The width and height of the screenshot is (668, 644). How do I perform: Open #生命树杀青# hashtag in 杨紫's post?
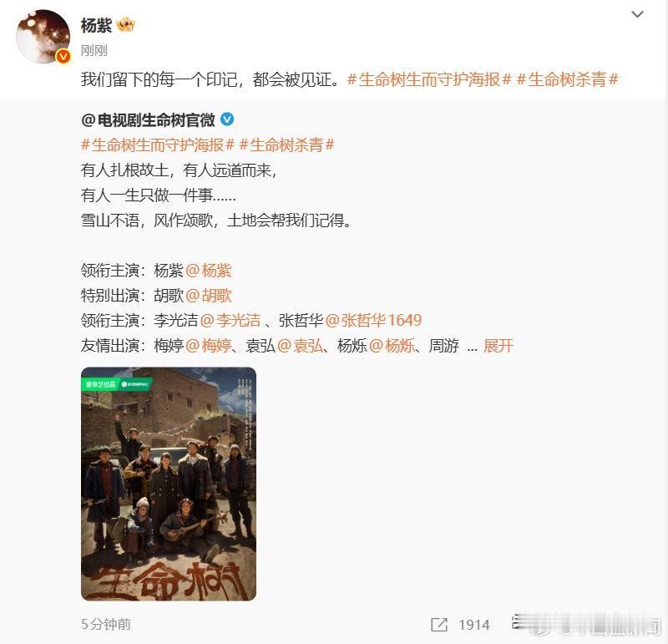pos(567,79)
